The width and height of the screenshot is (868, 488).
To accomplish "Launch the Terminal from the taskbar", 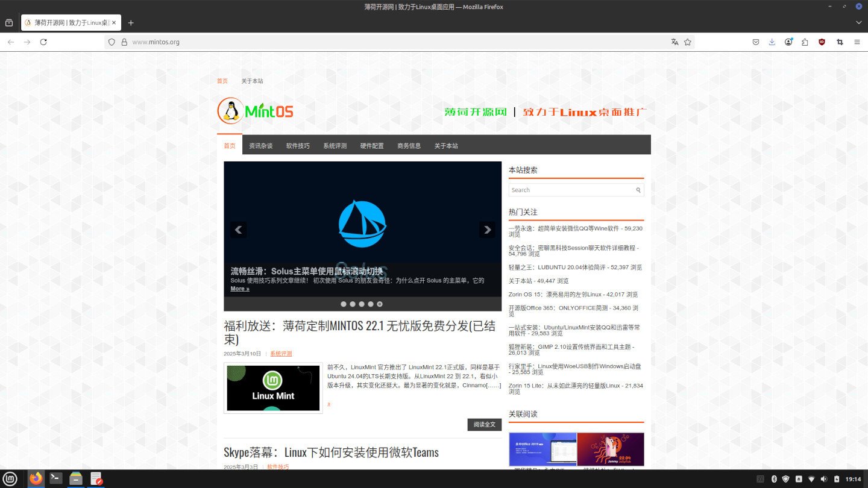I will click(56, 479).
